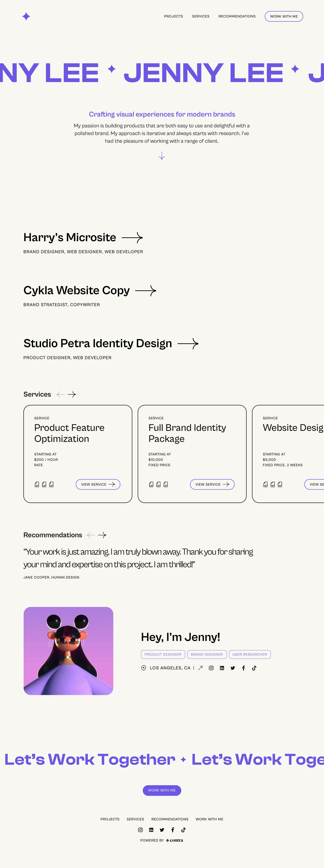The width and height of the screenshot is (324, 868).
Task: Open Recommendations in top navigation
Action: point(237,16)
